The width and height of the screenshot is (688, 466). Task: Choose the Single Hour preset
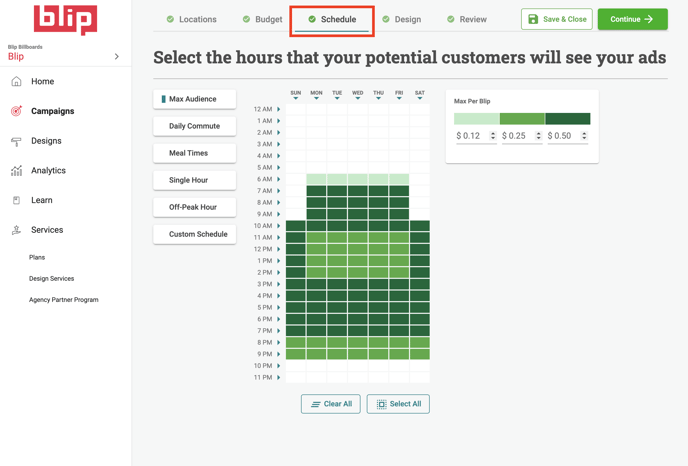pyautogui.click(x=194, y=180)
